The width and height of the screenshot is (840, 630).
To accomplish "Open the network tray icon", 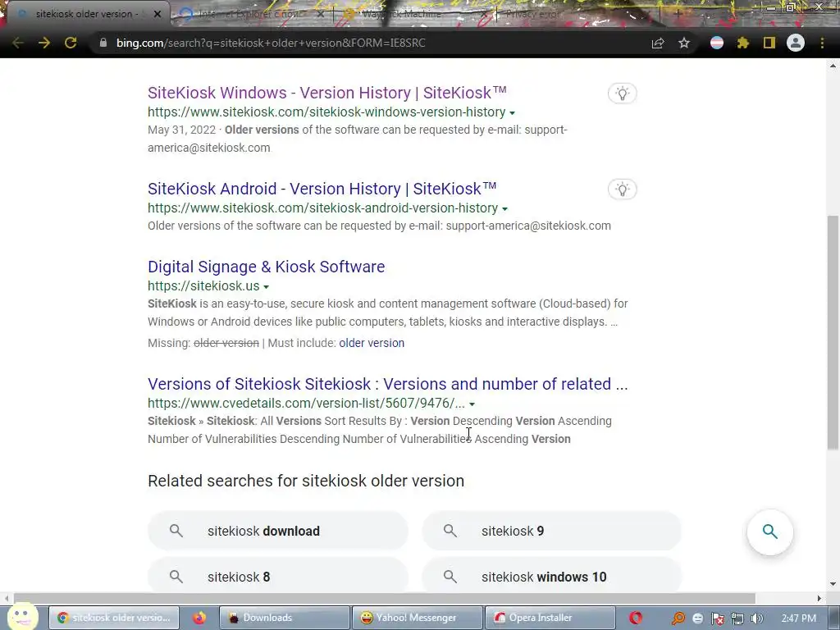I will [737, 619].
